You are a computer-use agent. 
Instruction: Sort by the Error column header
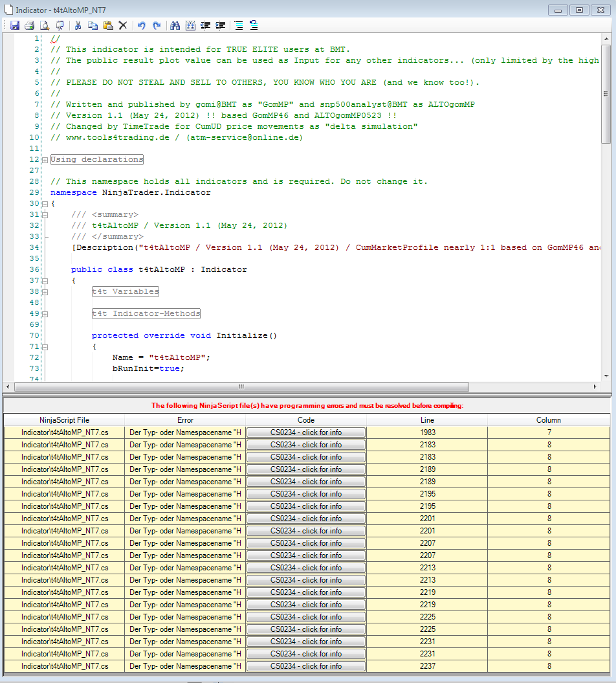tap(185, 420)
